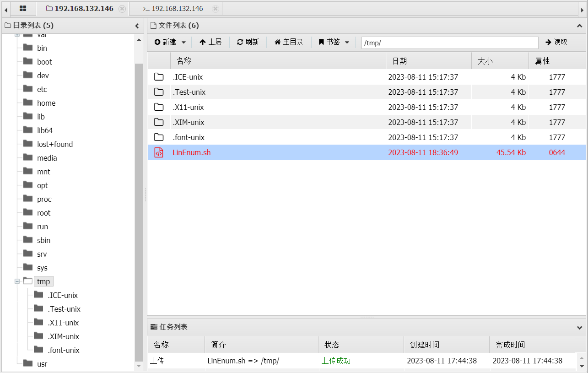
Task: Collapse the directory list panel
Action: [x=137, y=26]
